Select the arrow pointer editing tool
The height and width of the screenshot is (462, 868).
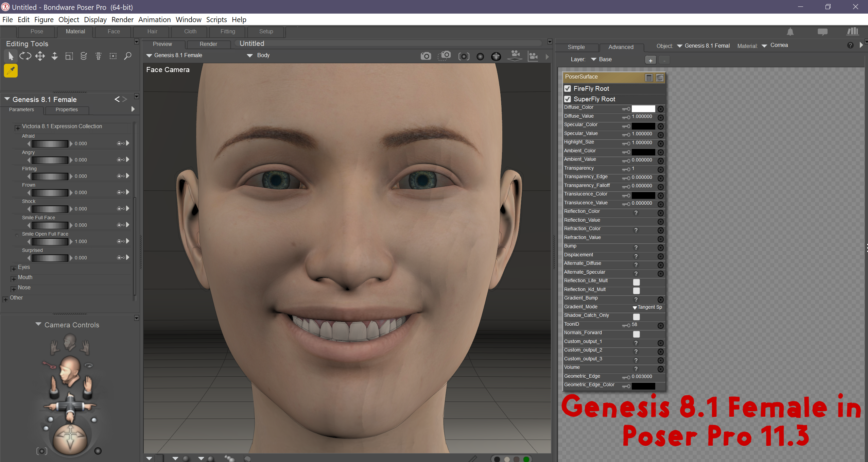tap(11, 56)
